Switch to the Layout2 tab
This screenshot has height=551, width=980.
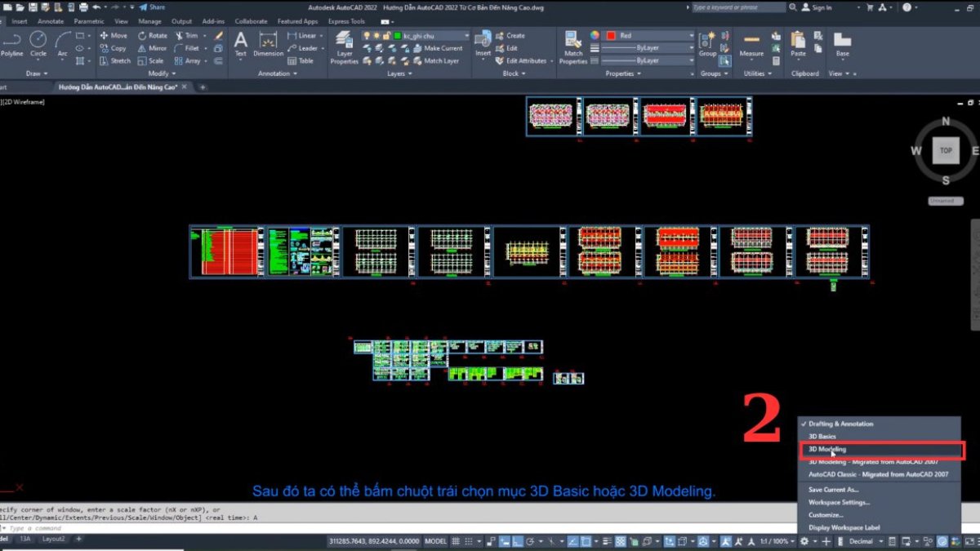tap(53, 539)
